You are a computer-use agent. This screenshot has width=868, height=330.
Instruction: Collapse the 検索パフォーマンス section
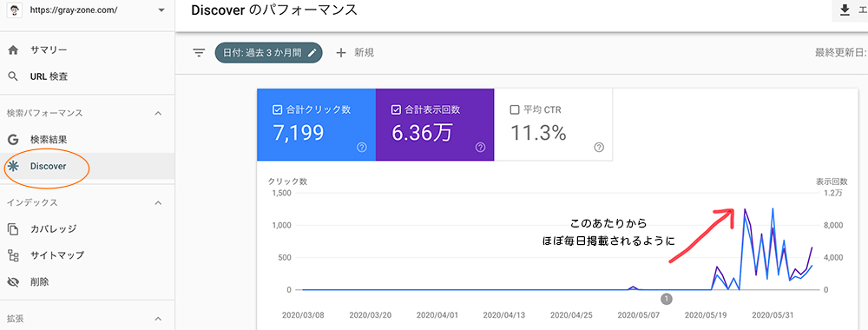(158, 113)
